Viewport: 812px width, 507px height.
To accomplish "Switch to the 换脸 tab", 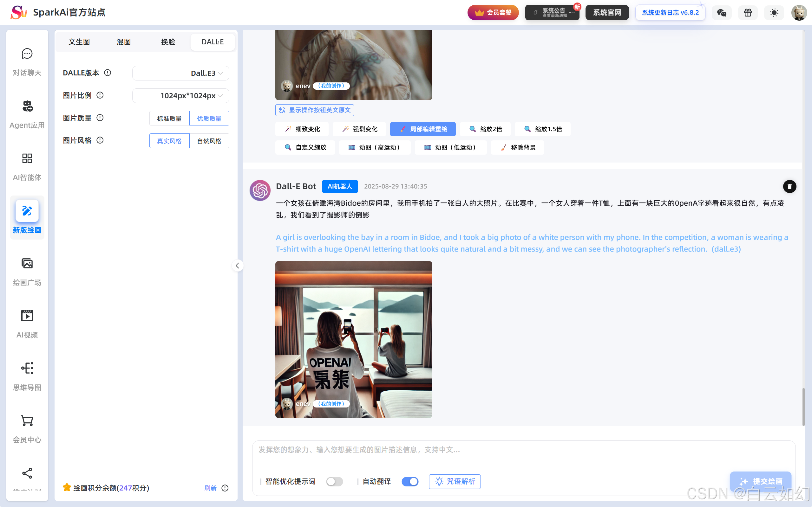I will click(168, 42).
